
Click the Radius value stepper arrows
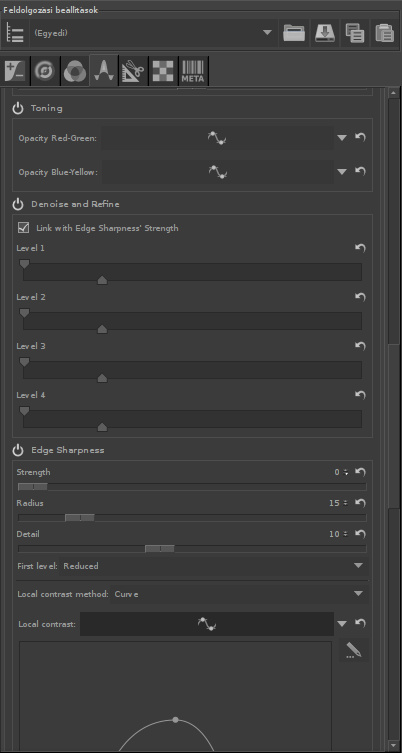pos(346,503)
